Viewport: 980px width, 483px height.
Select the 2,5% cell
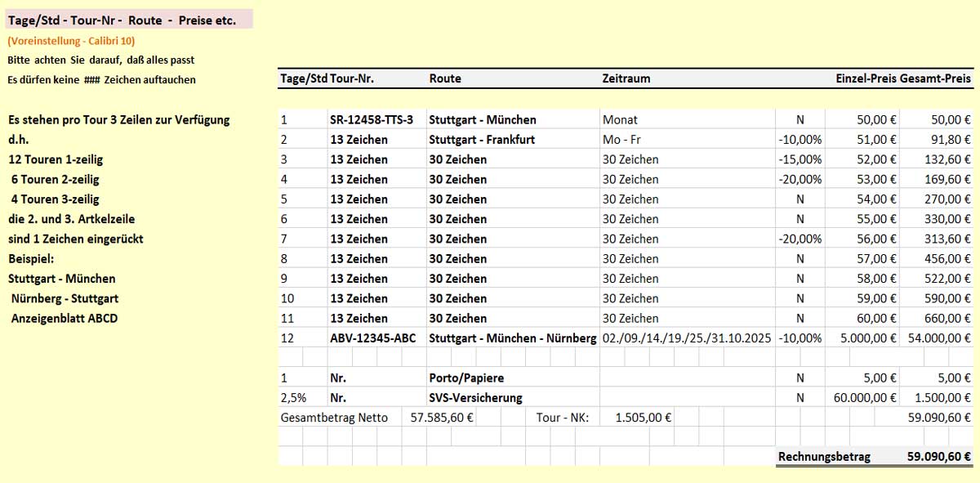click(x=293, y=398)
